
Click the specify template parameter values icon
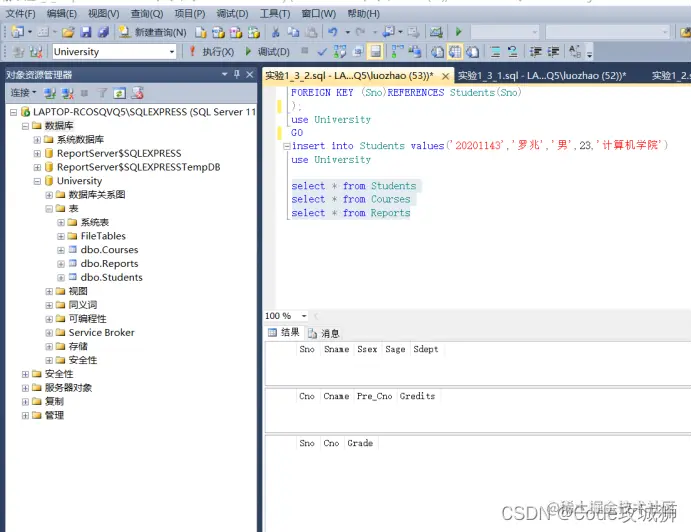pyautogui.click(x=575, y=52)
